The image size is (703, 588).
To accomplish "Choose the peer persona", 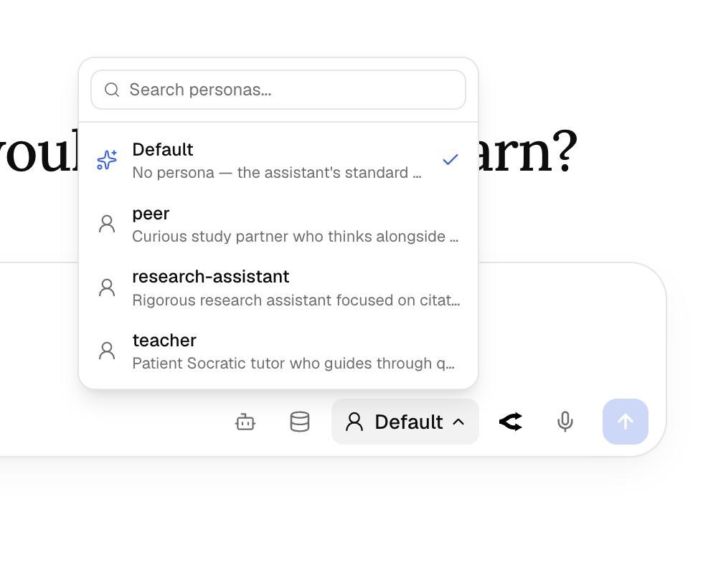I will (x=278, y=224).
